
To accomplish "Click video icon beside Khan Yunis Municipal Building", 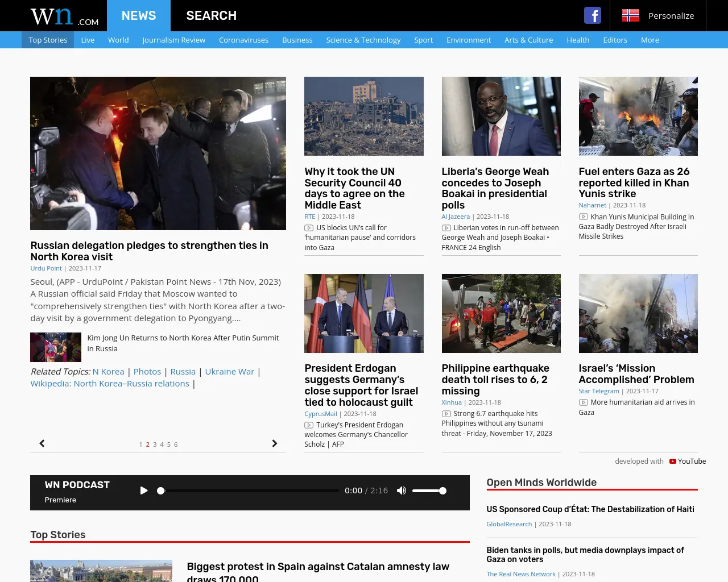I will click(x=584, y=217).
